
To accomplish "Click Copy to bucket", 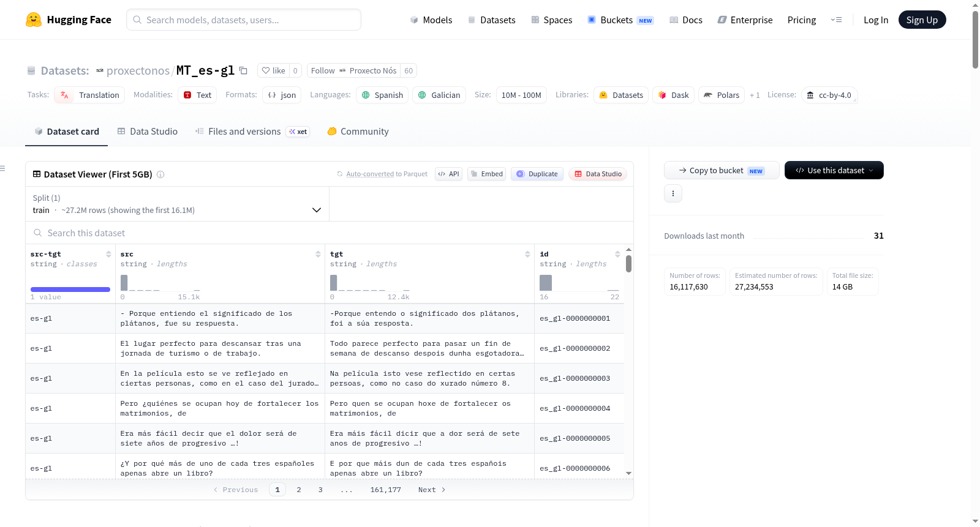I will point(722,170).
